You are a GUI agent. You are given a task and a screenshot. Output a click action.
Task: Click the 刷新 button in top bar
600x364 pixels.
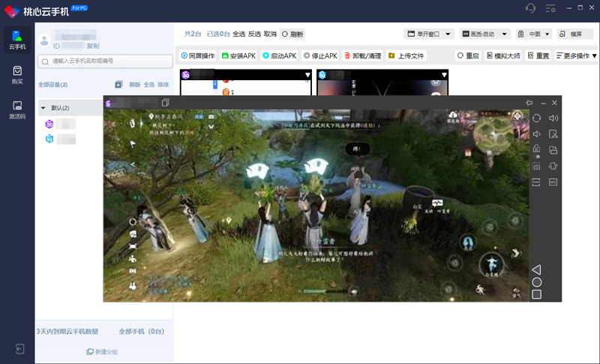click(x=292, y=34)
